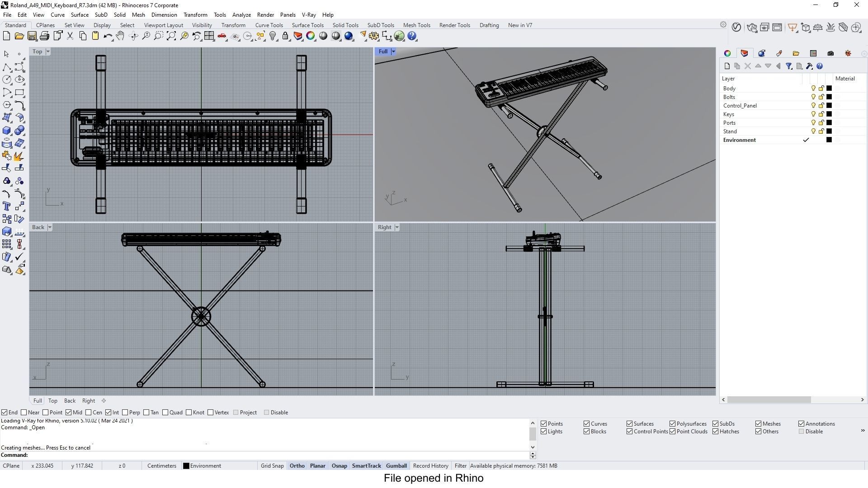
Task: Click the Save file icon
Action: [32, 36]
